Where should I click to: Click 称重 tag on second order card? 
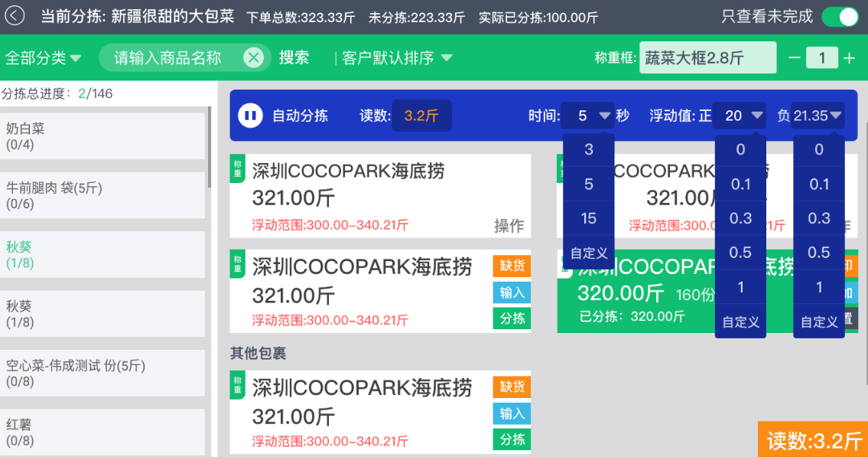tap(238, 263)
